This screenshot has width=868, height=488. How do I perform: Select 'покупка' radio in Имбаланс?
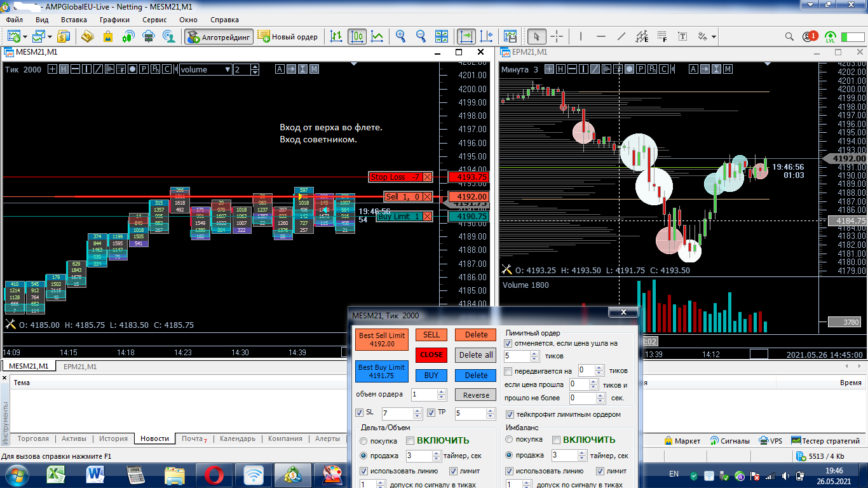pos(509,440)
